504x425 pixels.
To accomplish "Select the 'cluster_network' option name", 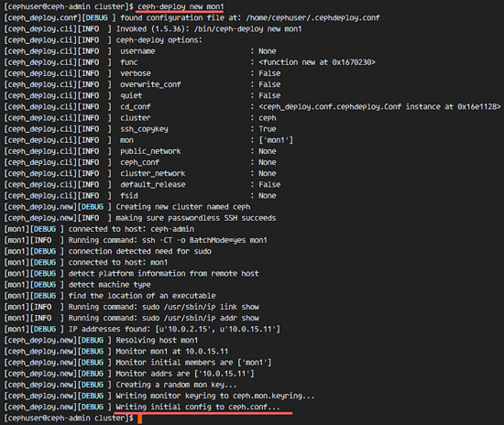I will tap(153, 173).
